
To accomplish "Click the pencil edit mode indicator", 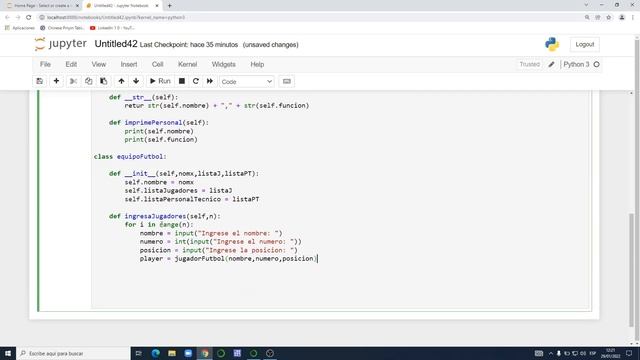I will coord(551,64).
